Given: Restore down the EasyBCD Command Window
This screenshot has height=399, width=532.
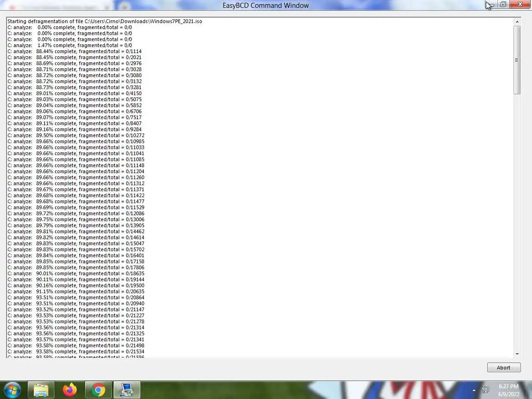Looking at the screenshot, I should coord(503,5).
